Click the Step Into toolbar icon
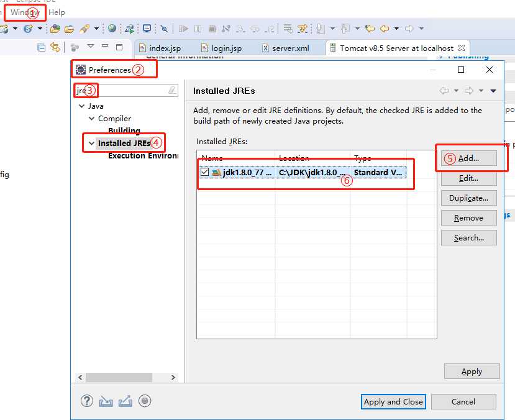The width and height of the screenshot is (515, 420). click(241, 29)
